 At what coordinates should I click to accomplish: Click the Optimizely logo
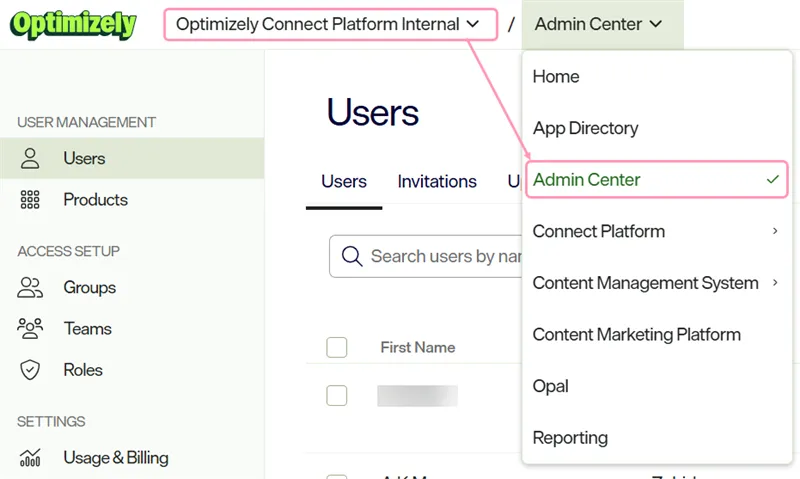(73, 24)
